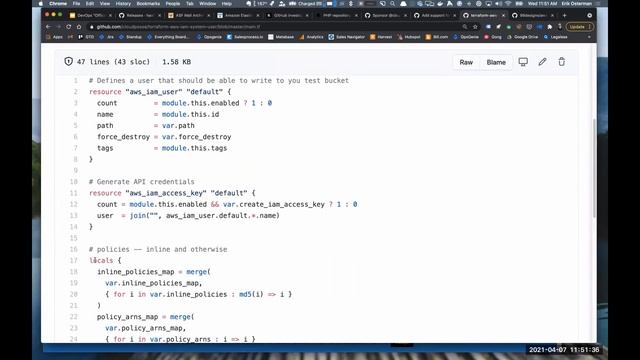This screenshot has height=360, width=640.
Task: Open the Apps bookmark
Action: 54,37
